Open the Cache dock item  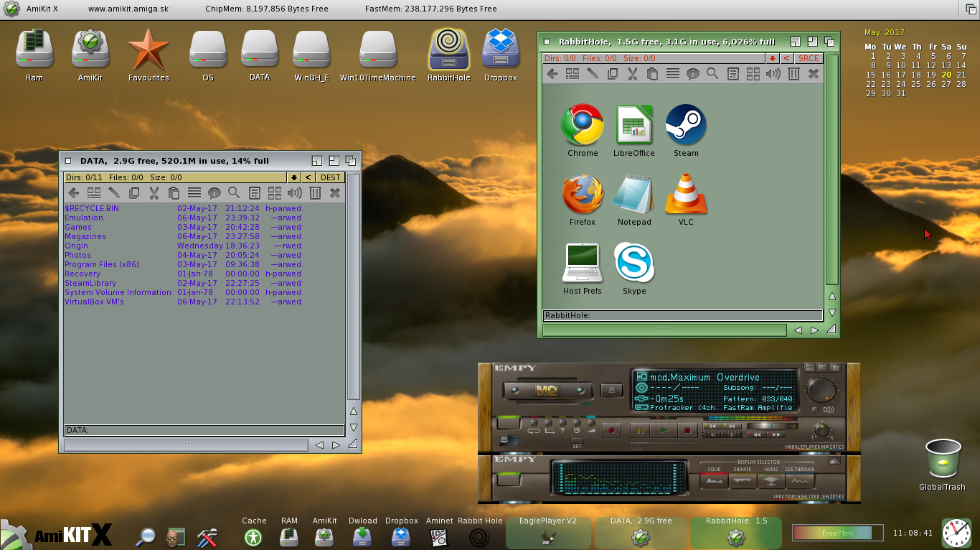[253, 531]
